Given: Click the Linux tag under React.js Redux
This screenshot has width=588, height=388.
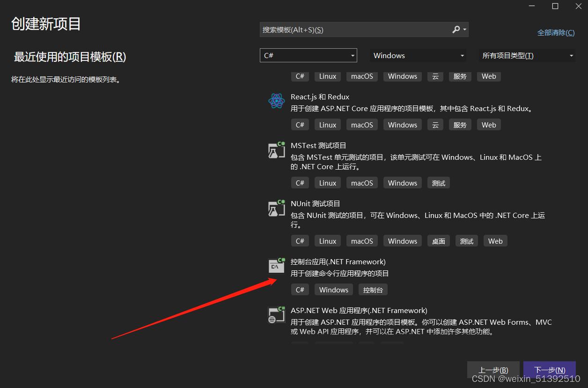Looking at the screenshot, I should [x=328, y=125].
